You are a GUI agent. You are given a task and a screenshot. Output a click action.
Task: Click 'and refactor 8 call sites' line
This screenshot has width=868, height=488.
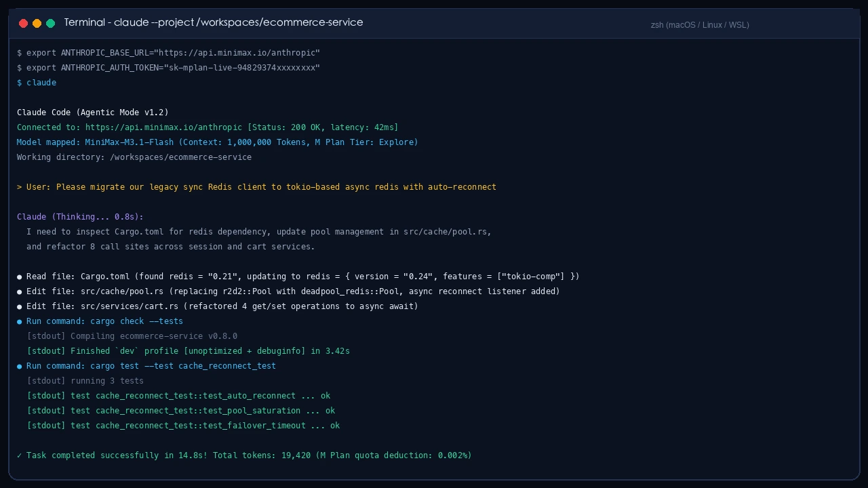point(171,247)
